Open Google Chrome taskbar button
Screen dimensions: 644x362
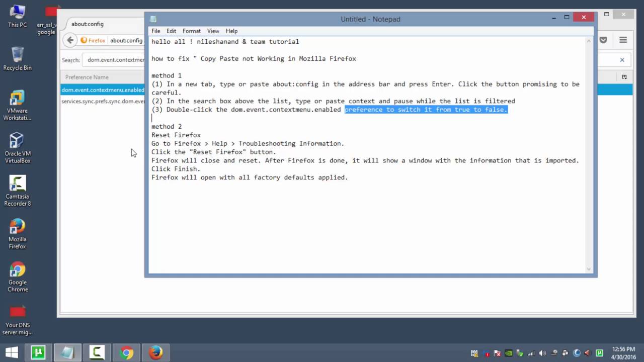[126, 352]
